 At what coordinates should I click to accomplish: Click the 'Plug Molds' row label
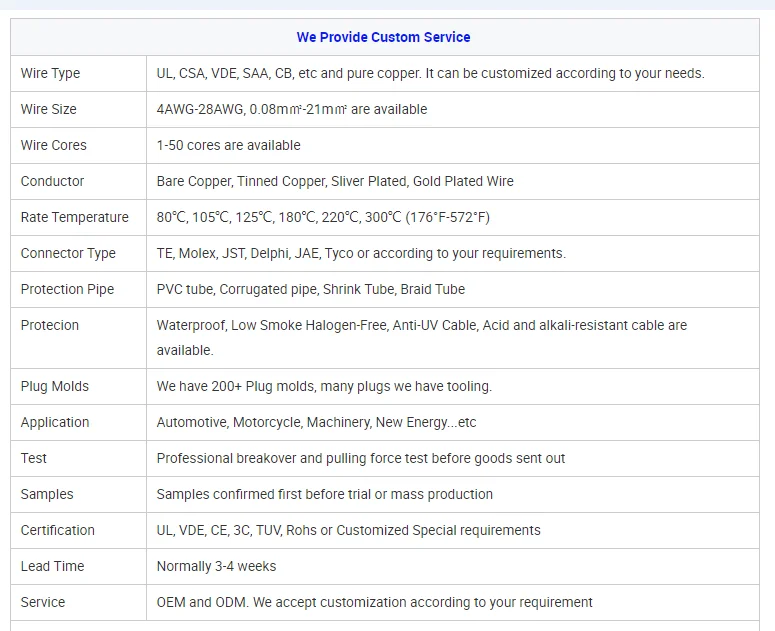tap(54, 386)
